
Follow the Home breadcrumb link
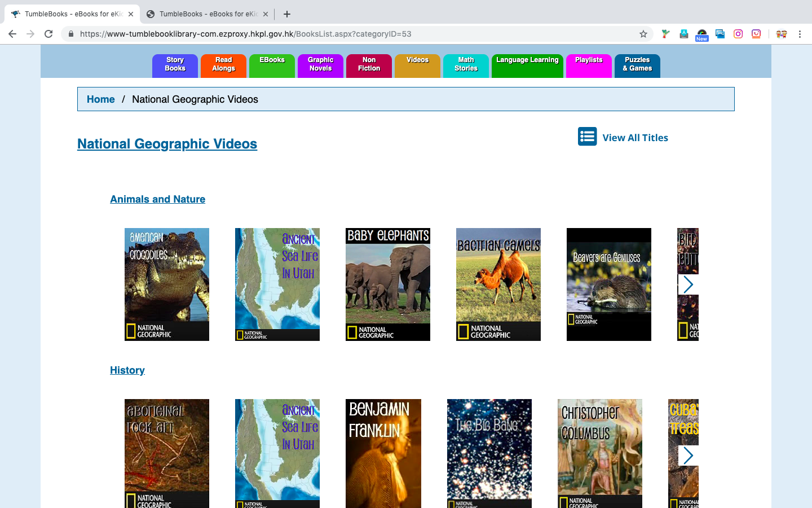[100, 99]
